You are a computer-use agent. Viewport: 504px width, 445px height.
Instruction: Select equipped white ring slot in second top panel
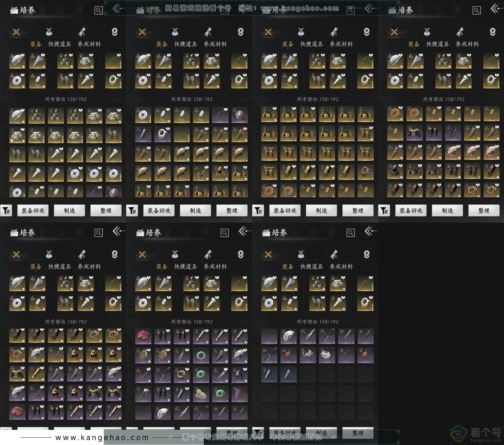pyautogui.click(x=239, y=81)
